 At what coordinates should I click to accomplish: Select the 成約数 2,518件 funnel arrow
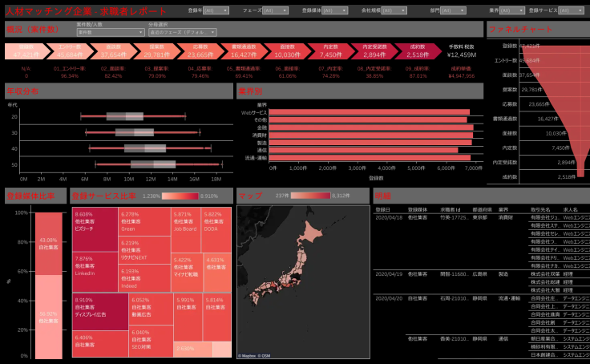click(x=418, y=51)
